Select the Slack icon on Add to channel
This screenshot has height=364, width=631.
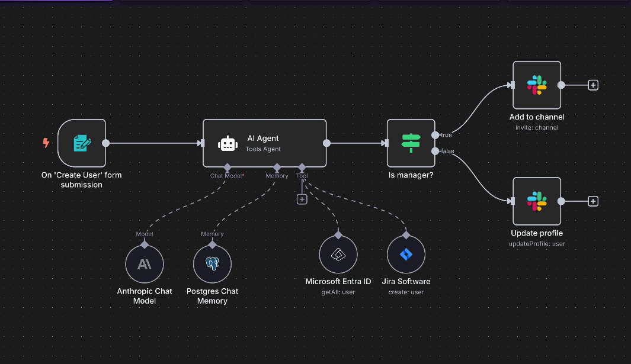(537, 85)
